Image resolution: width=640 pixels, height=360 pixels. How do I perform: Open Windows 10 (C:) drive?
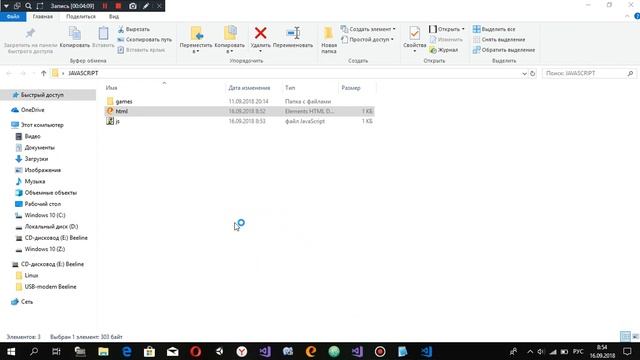[45, 215]
